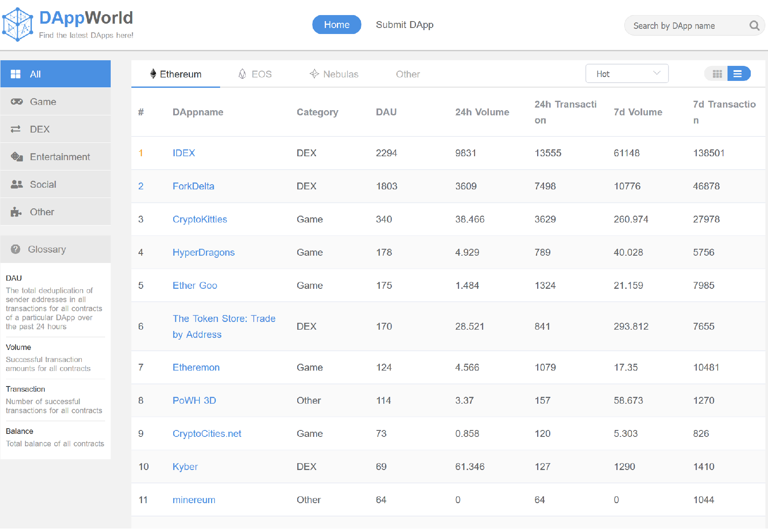
Task: Open the IDEX DApp link
Action: coord(183,153)
